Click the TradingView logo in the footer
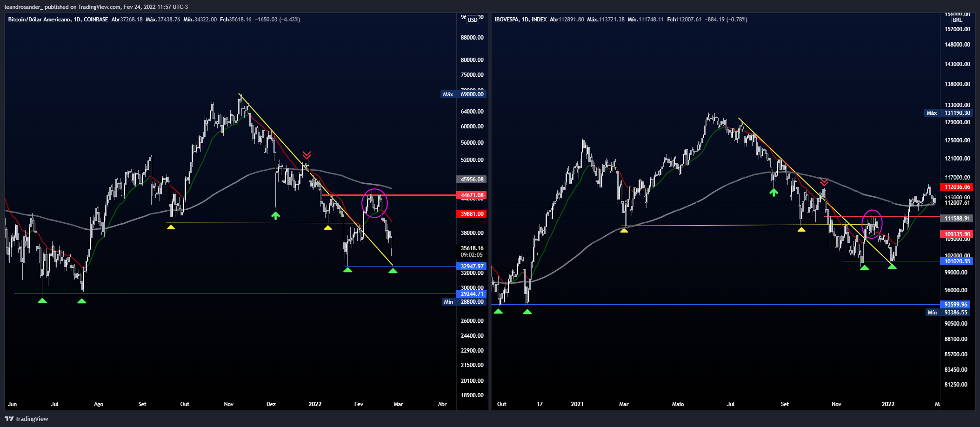This screenshot has height=427, width=980. 27,419
